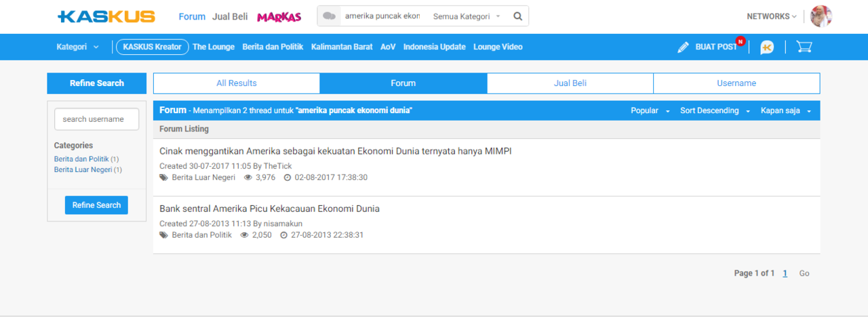Click the user avatar picture
The image size is (868, 317).
821,16
